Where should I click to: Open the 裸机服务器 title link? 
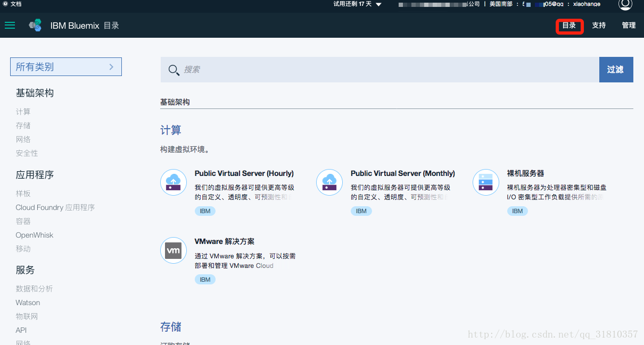[x=525, y=173]
